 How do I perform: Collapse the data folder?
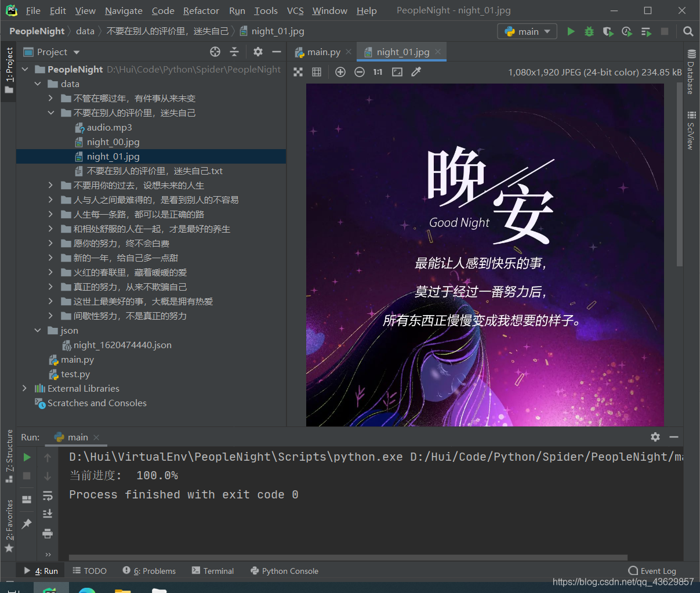pyautogui.click(x=38, y=84)
